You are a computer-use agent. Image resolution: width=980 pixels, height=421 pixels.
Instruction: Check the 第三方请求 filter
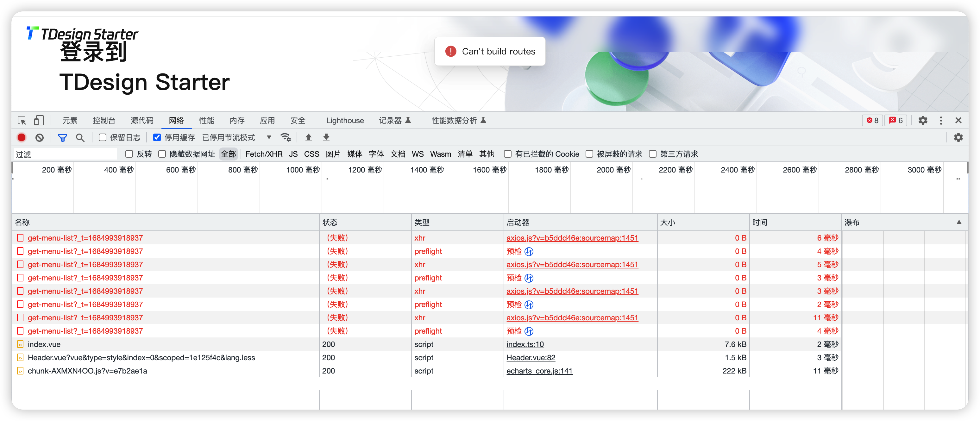[652, 154]
